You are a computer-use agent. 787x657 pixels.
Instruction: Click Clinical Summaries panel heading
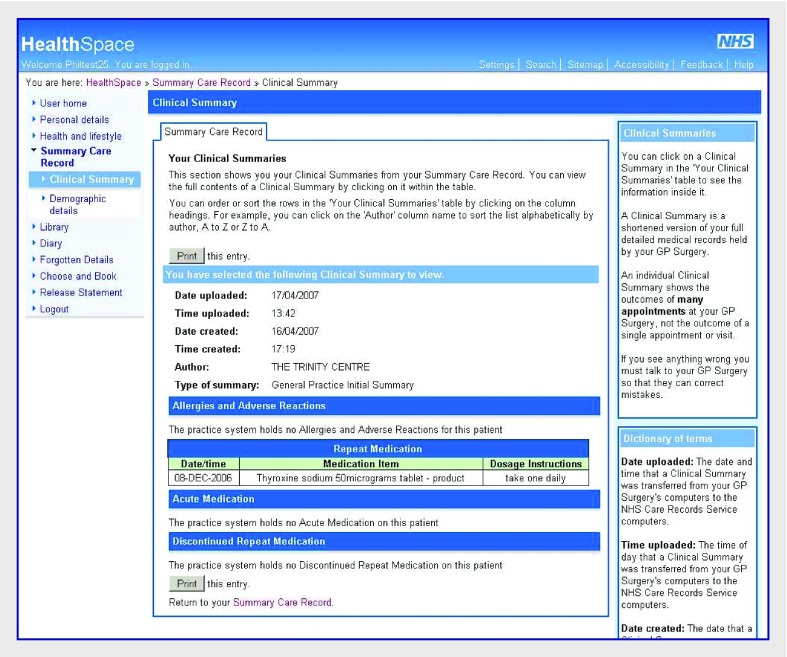coord(688,134)
